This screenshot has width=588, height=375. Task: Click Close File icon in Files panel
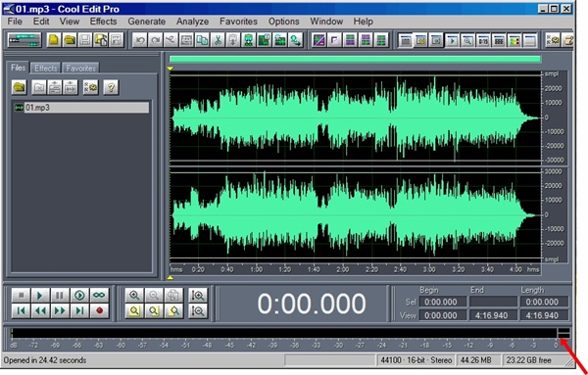point(38,88)
